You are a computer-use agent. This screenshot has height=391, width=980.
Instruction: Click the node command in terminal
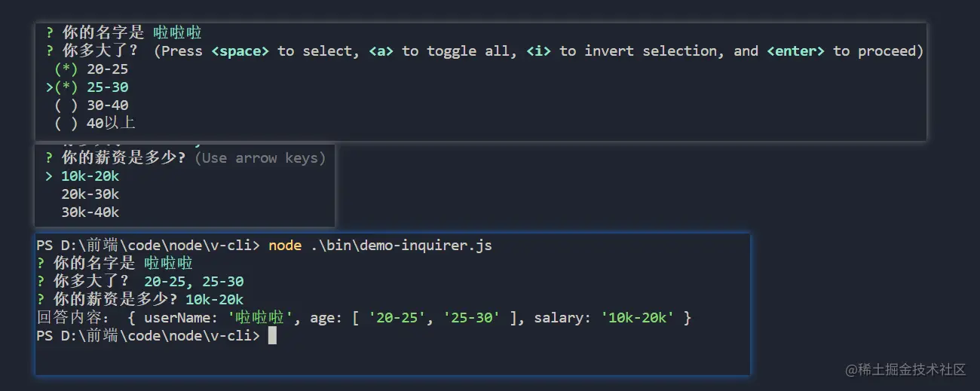285,246
